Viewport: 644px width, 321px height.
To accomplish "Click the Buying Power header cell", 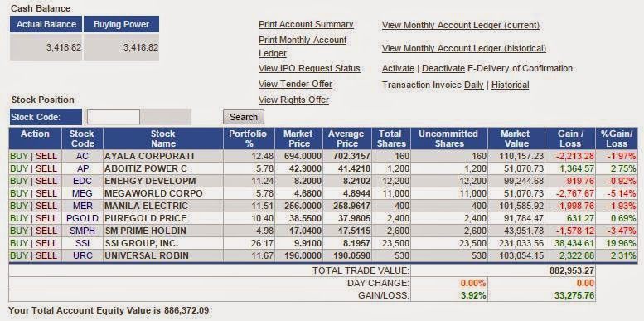I will click(x=121, y=24).
